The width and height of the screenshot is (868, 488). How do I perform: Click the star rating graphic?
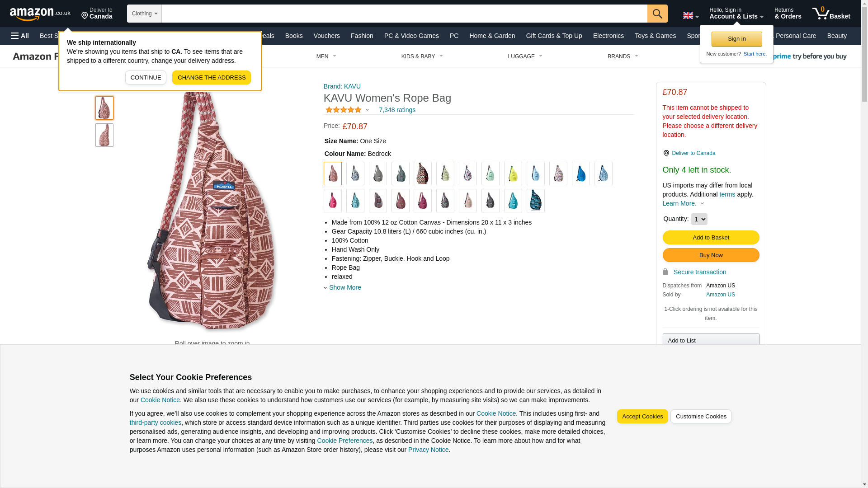344,110
